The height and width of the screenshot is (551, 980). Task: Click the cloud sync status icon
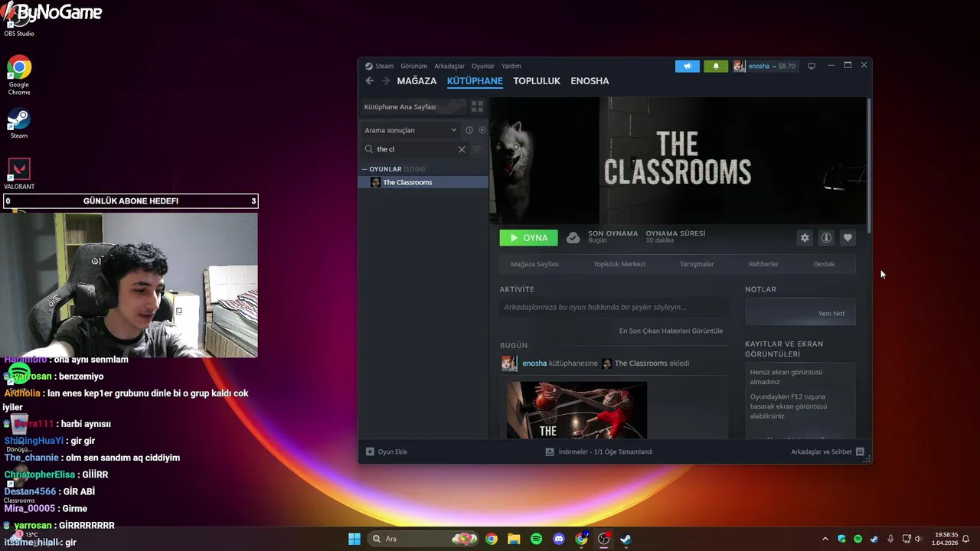point(573,238)
